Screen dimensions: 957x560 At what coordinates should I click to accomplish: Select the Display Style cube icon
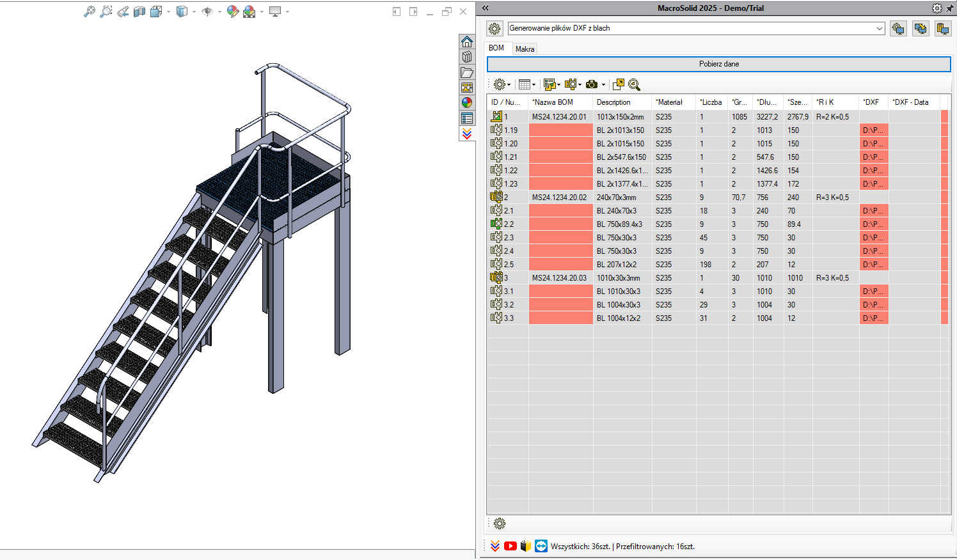182,12
